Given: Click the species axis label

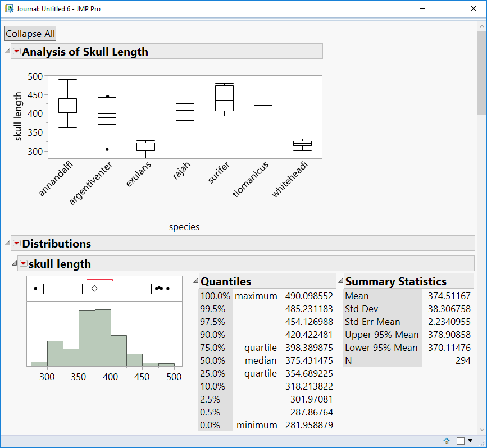Looking at the screenshot, I should (184, 227).
